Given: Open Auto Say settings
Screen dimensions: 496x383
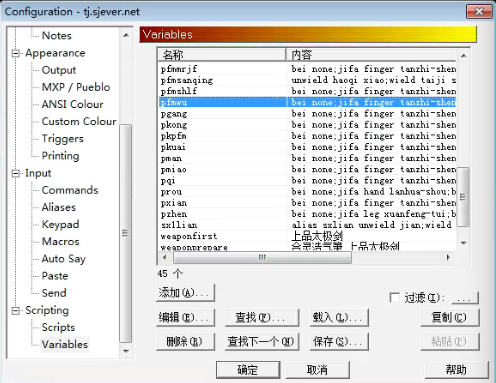Looking at the screenshot, I should click(x=63, y=259).
